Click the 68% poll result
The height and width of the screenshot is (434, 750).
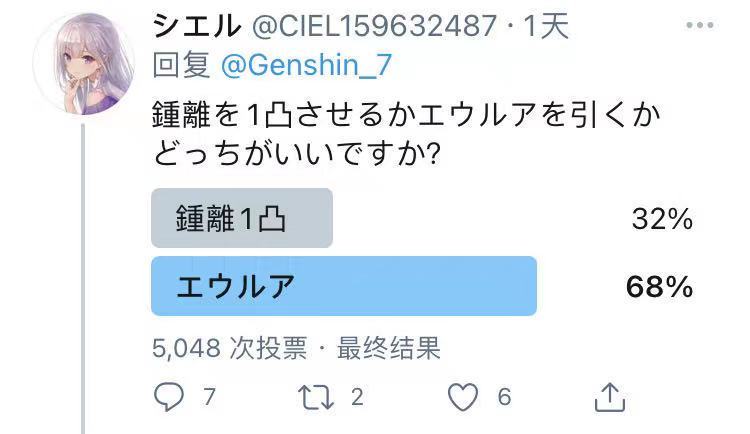point(659,288)
